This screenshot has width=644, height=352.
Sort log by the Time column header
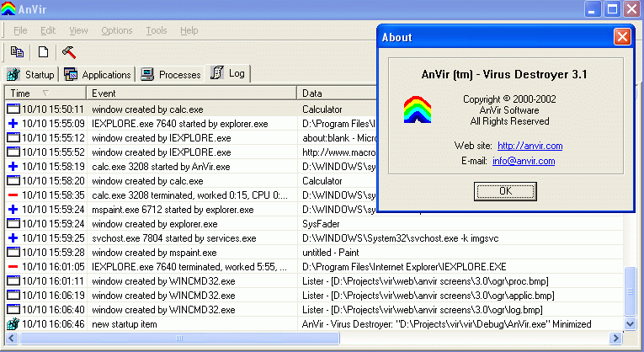[45, 93]
